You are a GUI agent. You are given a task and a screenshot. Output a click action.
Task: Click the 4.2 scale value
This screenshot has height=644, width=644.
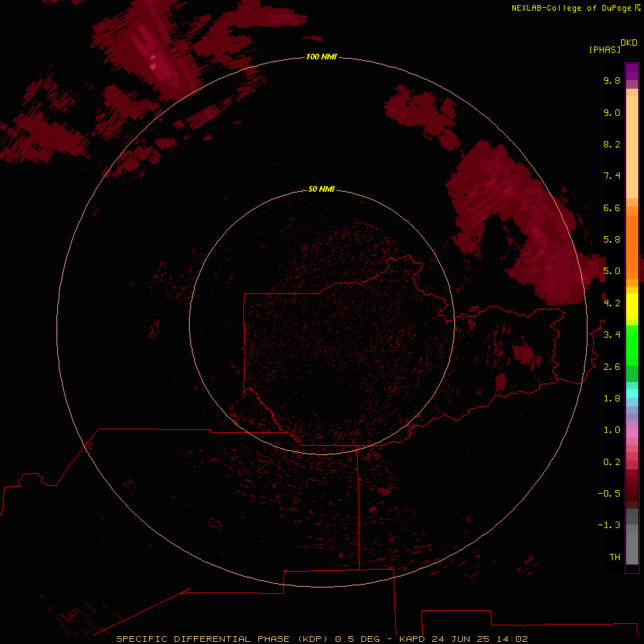[612, 303]
